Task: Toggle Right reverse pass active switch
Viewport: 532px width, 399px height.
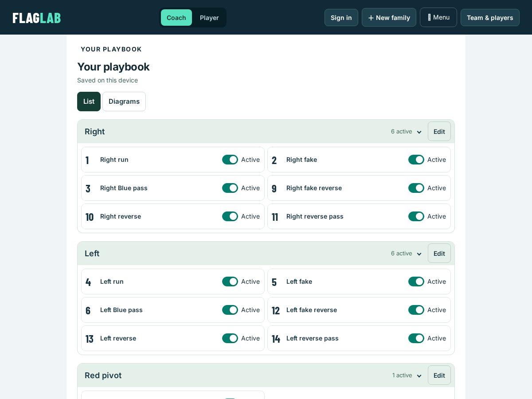Action: click(416, 216)
